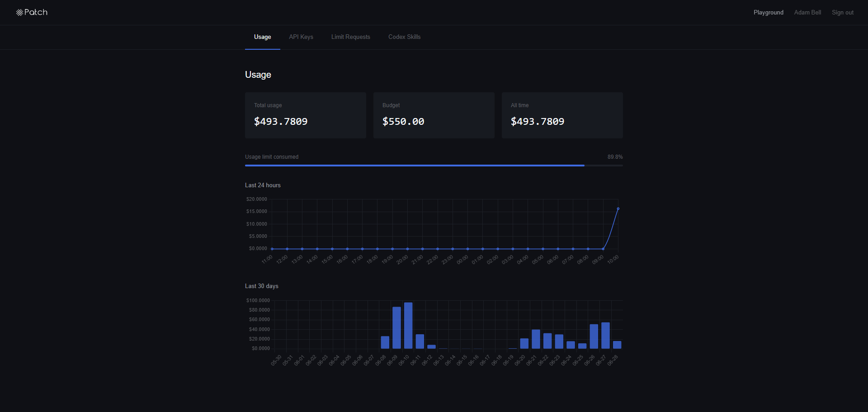Click the 06-09 bar in the 30-day chart
Viewport: 868px width, 412px height.
coord(396,328)
